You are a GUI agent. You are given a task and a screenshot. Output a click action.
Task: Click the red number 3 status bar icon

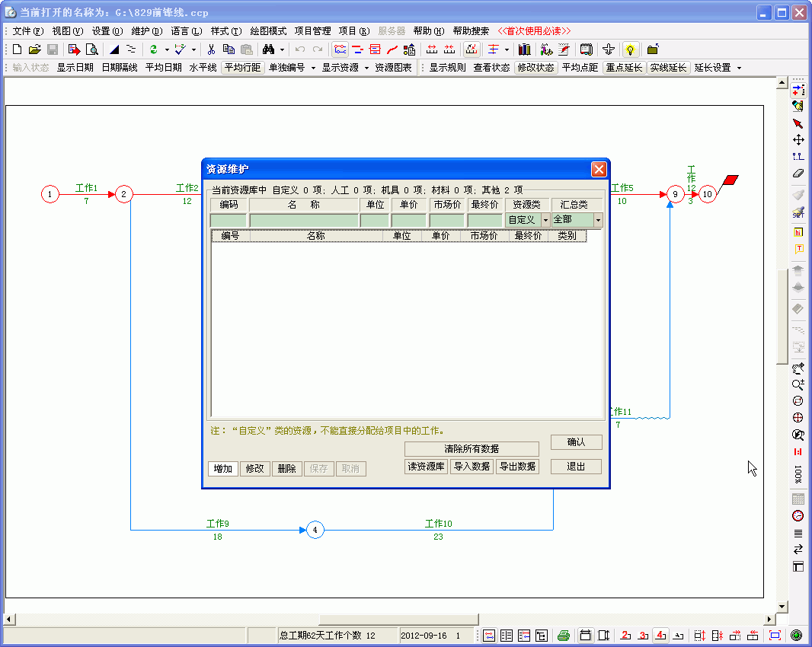click(643, 636)
